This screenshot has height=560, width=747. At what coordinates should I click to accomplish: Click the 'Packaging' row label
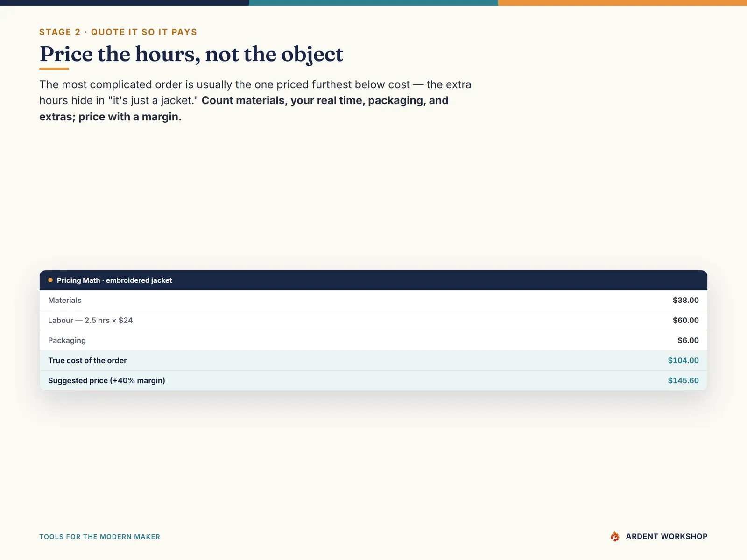click(x=67, y=340)
